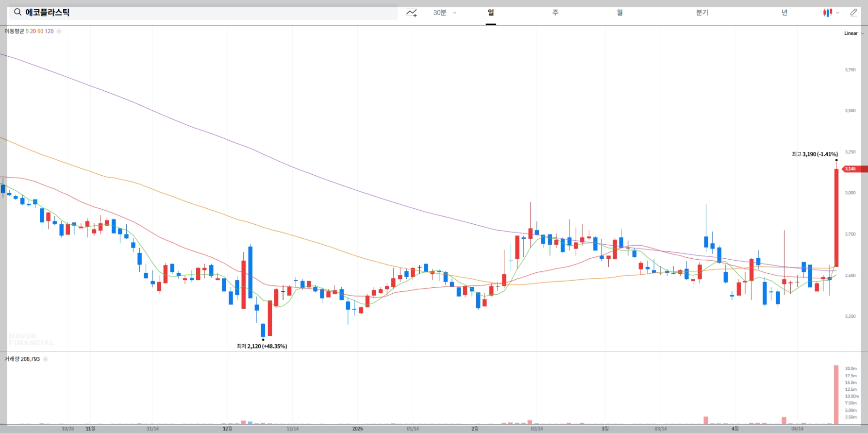This screenshot has width=868, height=433.
Task: Click the green 5-day average value
Action: (x=27, y=31)
